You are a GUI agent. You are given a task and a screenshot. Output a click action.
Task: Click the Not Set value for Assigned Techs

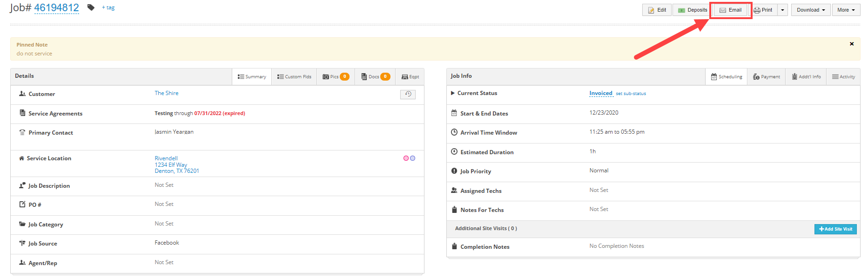click(599, 190)
